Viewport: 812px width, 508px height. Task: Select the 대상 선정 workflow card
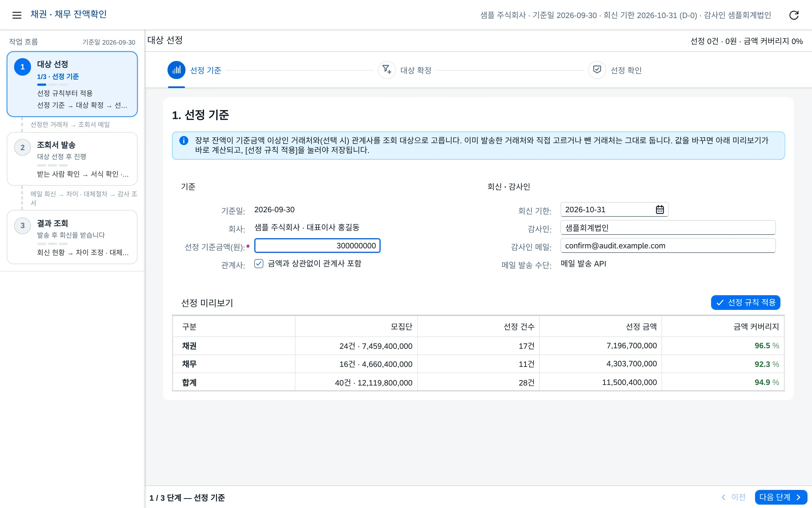pyautogui.click(x=72, y=84)
